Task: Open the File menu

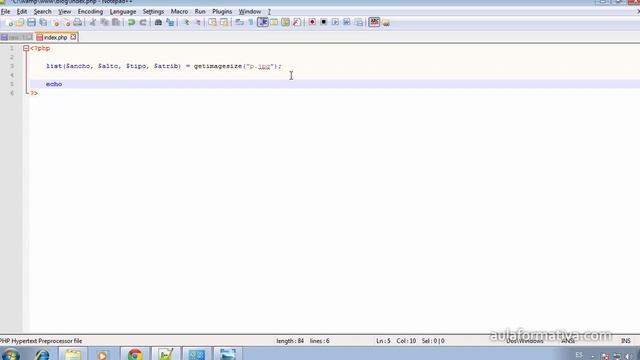Action: pos(5,11)
